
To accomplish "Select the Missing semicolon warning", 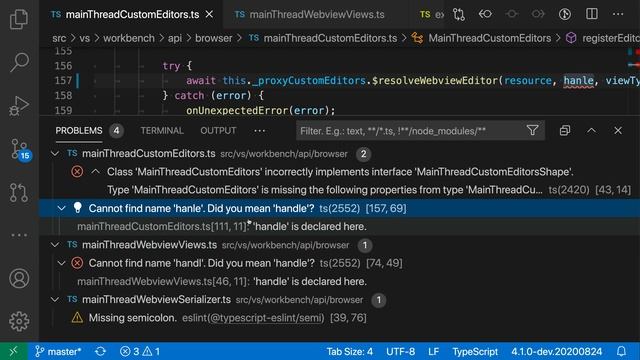I will pos(340,318).
